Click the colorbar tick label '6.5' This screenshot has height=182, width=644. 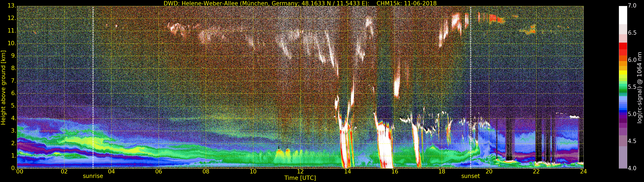(632, 33)
